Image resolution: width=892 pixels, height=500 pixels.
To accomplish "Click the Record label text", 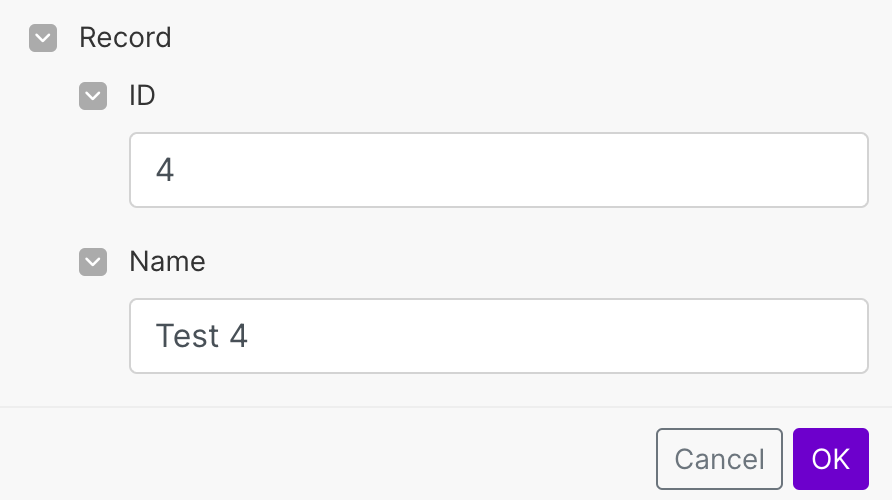I will [x=125, y=38].
